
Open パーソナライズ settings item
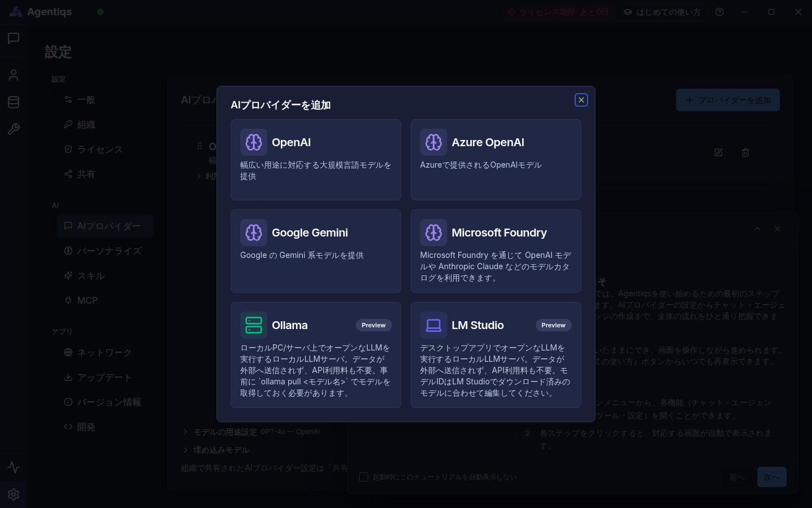coord(105,251)
